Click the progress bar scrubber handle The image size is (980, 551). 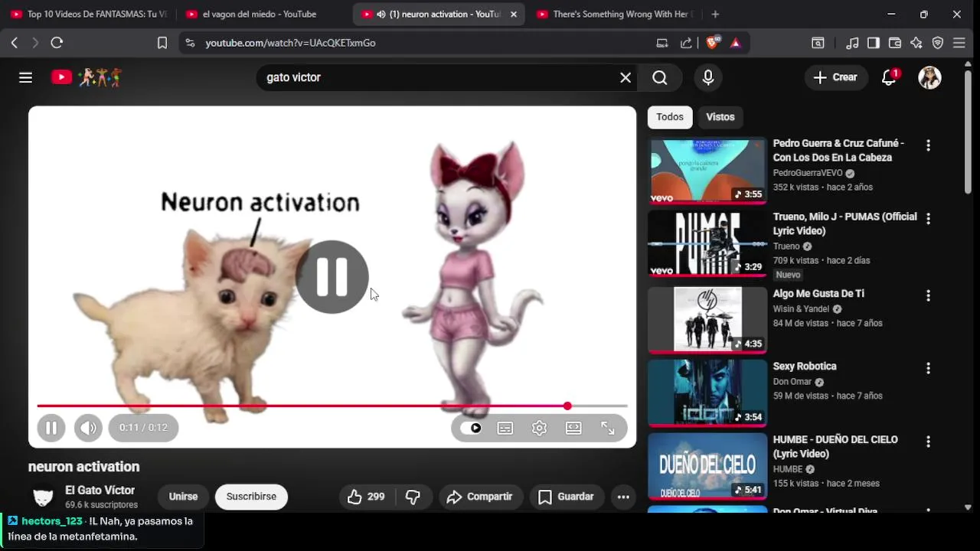(x=567, y=406)
